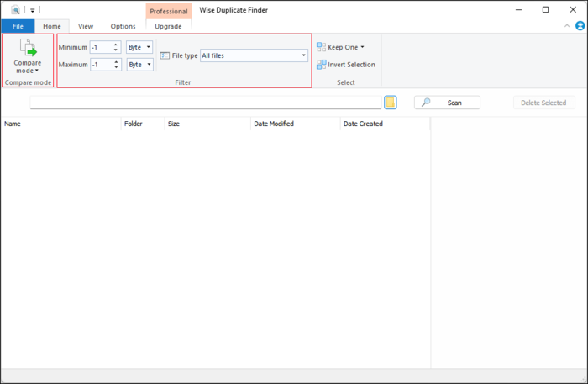Image resolution: width=588 pixels, height=384 pixels.
Task: Click the folder path input box
Action: pos(206,103)
